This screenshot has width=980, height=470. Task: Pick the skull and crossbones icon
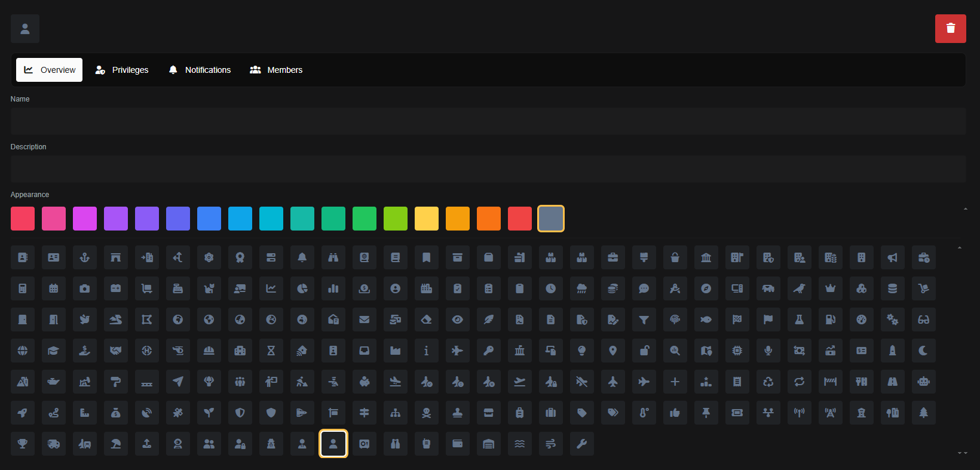[x=427, y=413]
